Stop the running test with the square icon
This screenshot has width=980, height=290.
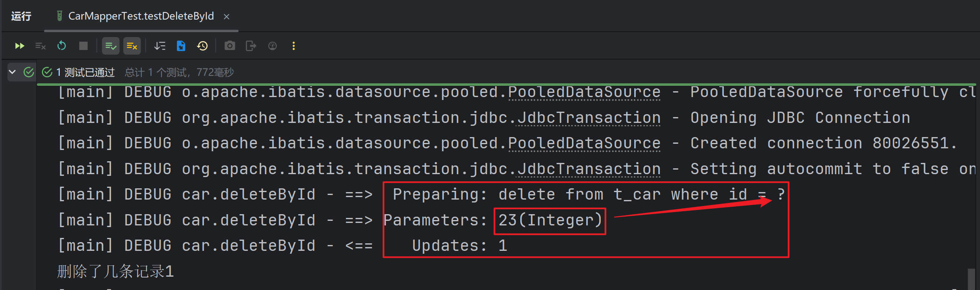(83, 46)
